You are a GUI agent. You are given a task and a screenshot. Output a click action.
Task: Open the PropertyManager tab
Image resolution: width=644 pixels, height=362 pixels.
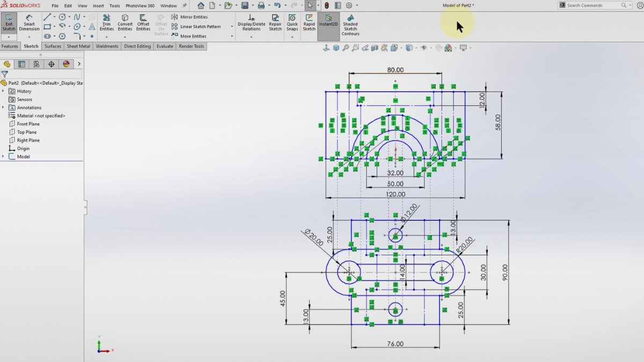click(21, 64)
